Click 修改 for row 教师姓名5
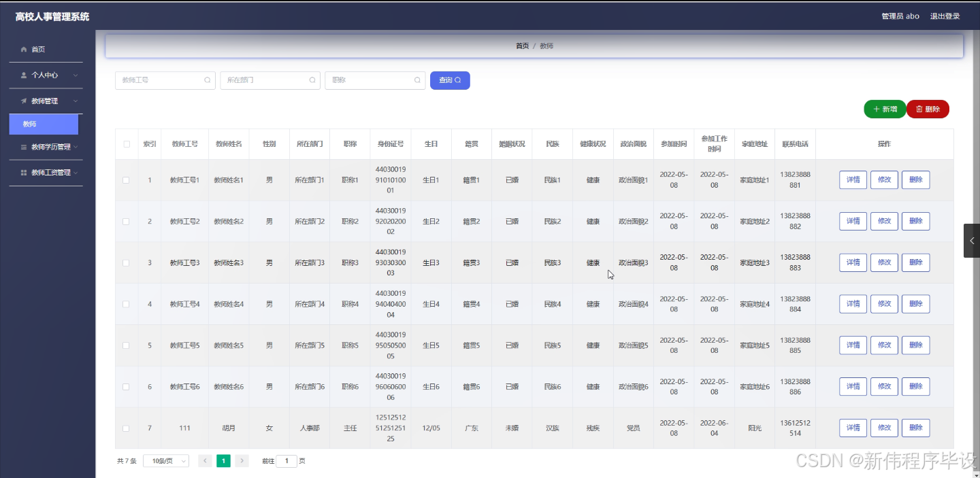980x478 pixels. (x=884, y=345)
